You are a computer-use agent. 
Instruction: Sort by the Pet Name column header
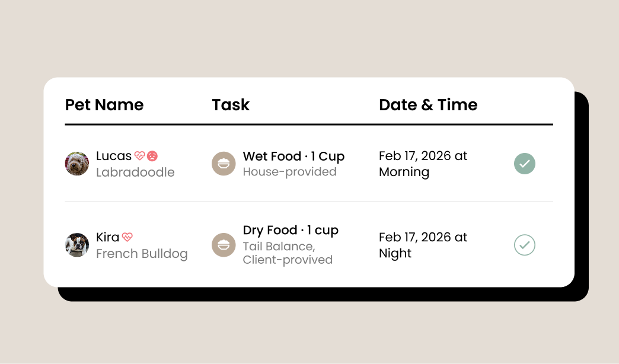(x=104, y=105)
